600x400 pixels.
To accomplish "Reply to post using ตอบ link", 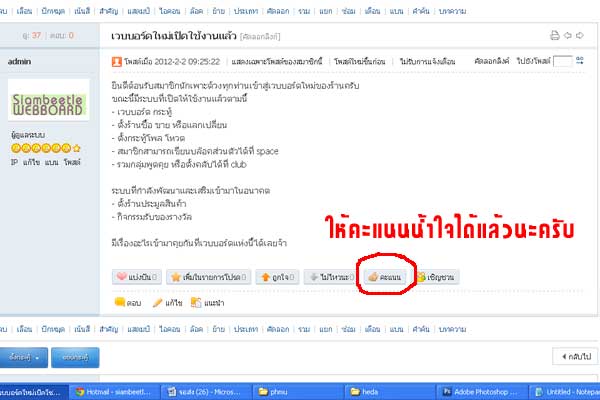I will coord(126,301).
